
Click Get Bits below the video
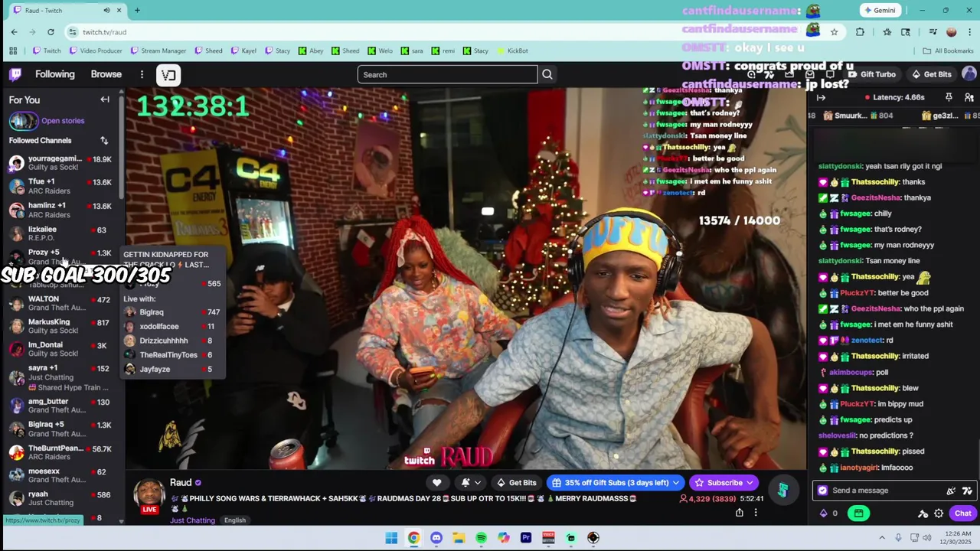click(516, 483)
